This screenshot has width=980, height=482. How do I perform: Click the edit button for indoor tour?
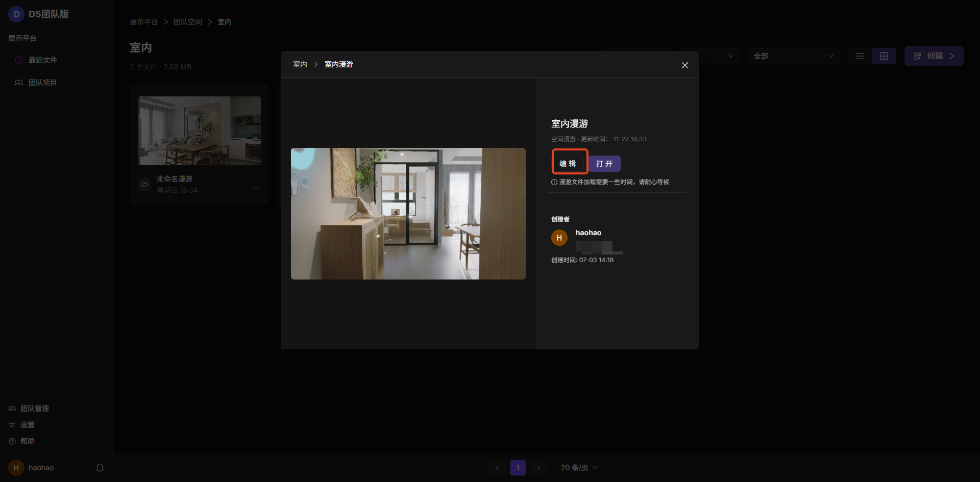pyautogui.click(x=568, y=164)
